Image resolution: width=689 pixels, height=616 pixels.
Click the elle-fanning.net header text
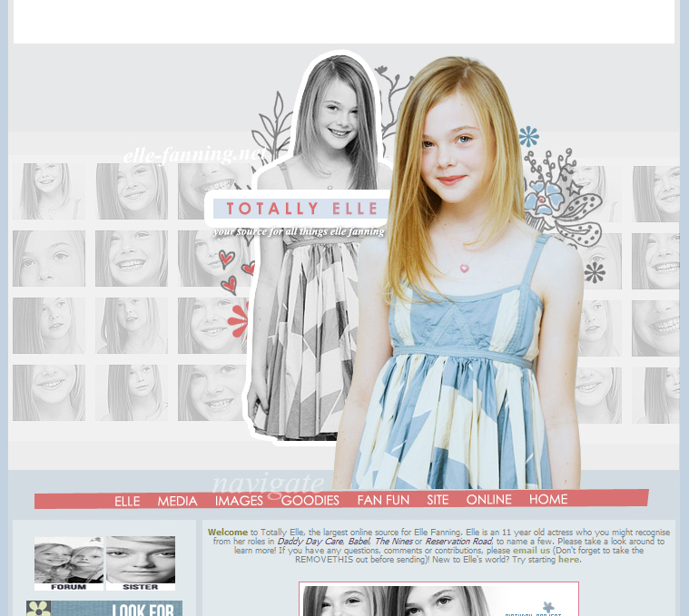191,155
